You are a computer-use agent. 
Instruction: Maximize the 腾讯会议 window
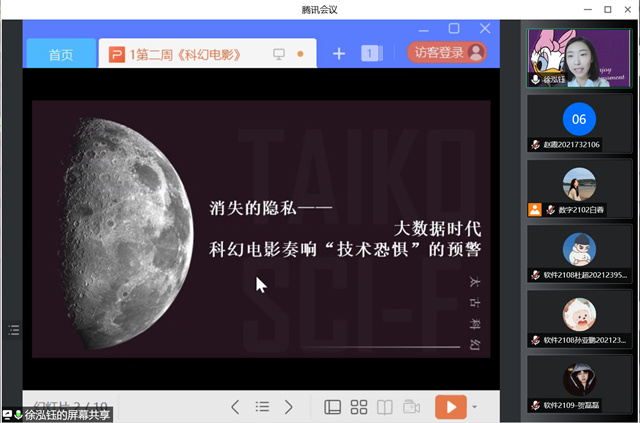608,9
